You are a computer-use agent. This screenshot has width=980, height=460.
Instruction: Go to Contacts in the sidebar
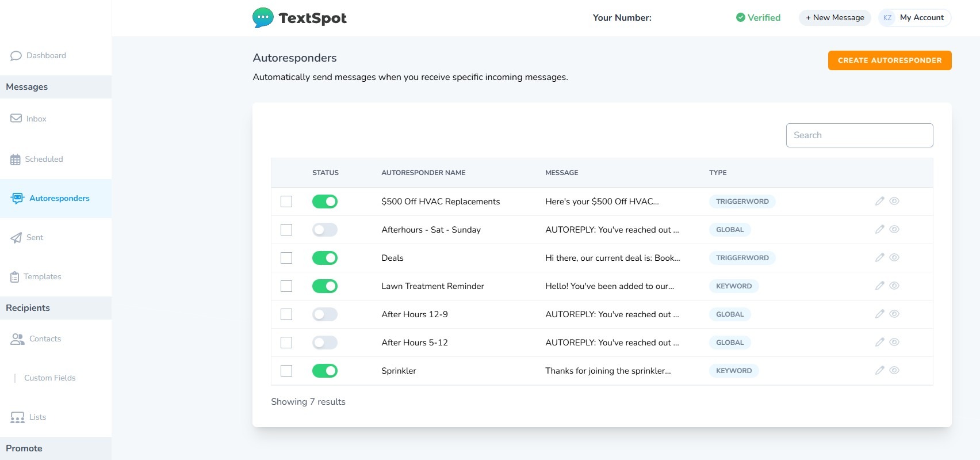click(45, 339)
